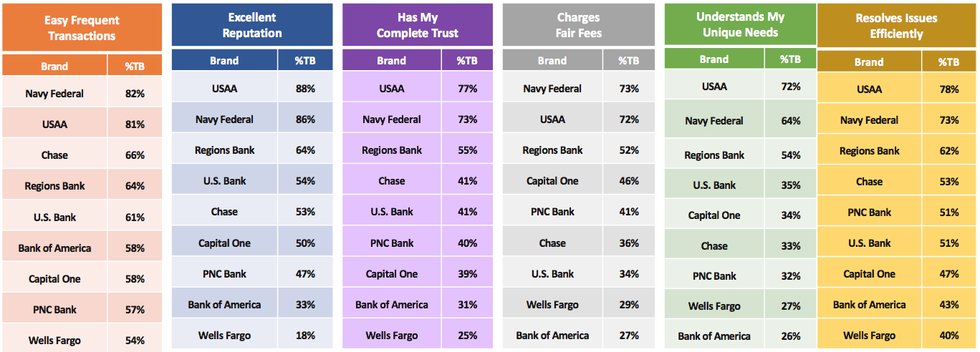Click the Easy Frequent Transactions header
This screenshot has width=980, height=352.
[x=82, y=28]
